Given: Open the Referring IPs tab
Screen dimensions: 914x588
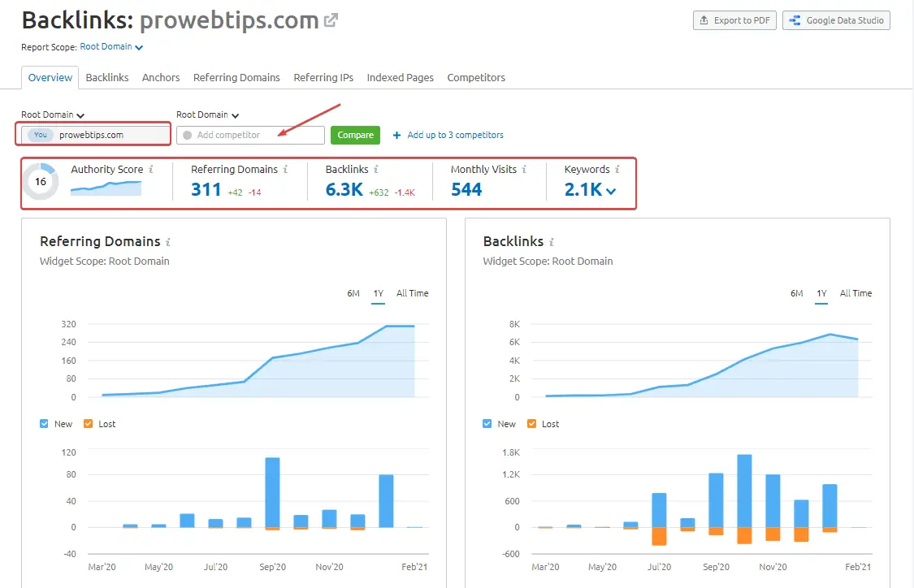Looking at the screenshot, I should 323,77.
